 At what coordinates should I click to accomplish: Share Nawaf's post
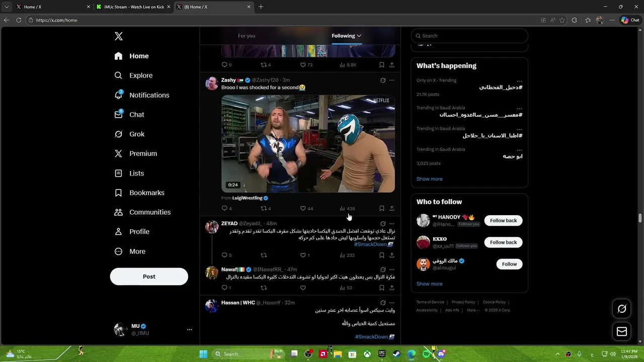tap(392, 288)
